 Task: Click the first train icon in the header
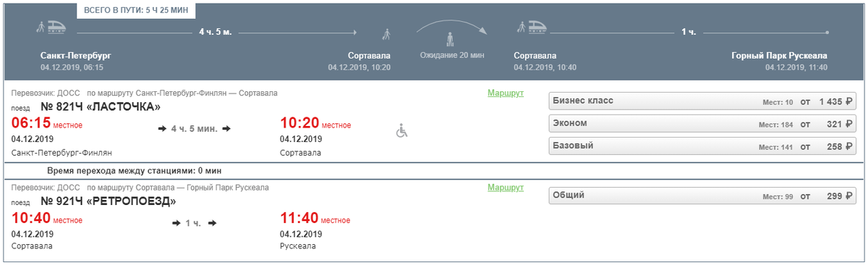53,28
